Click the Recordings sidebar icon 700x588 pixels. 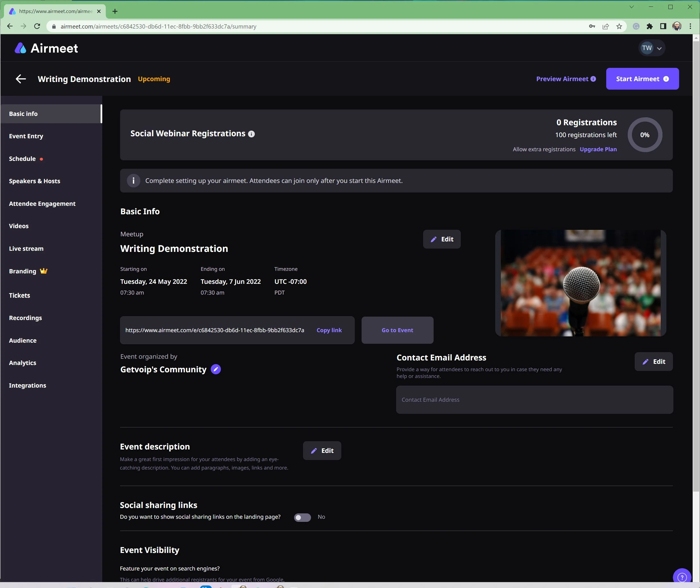pos(25,317)
